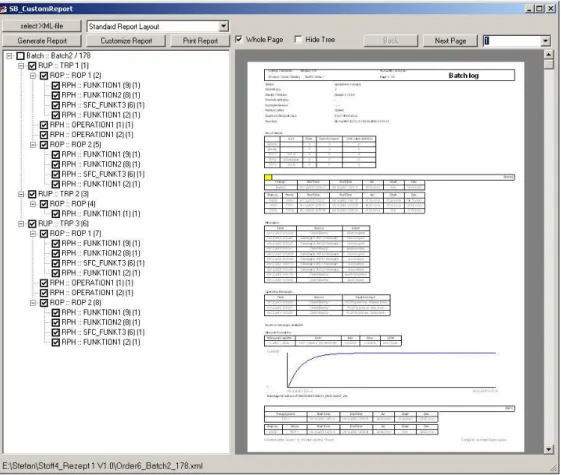Collapse the ROP :: ROP 2 (5) node
Viewport: 561px width, 475px height.
(x=33, y=145)
